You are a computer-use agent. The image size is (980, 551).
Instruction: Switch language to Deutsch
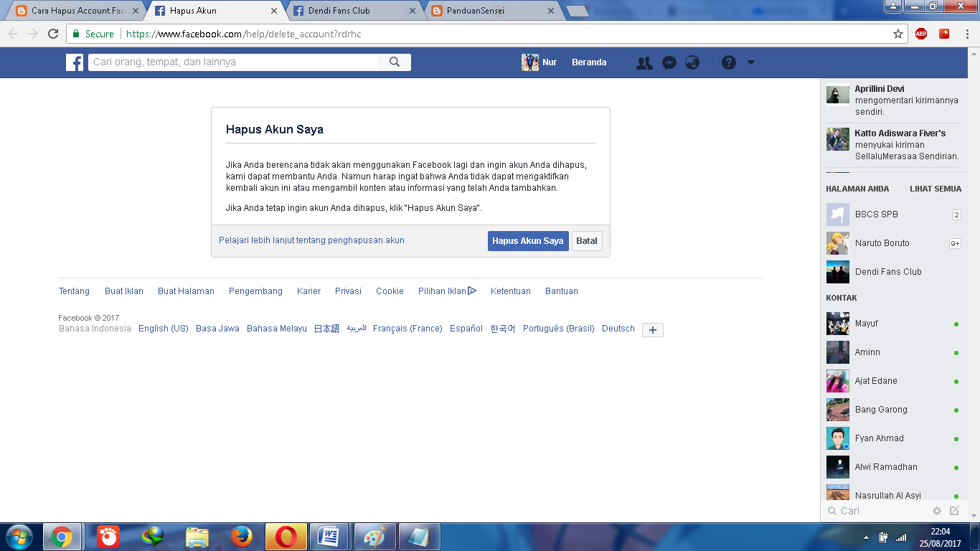click(618, 329)
